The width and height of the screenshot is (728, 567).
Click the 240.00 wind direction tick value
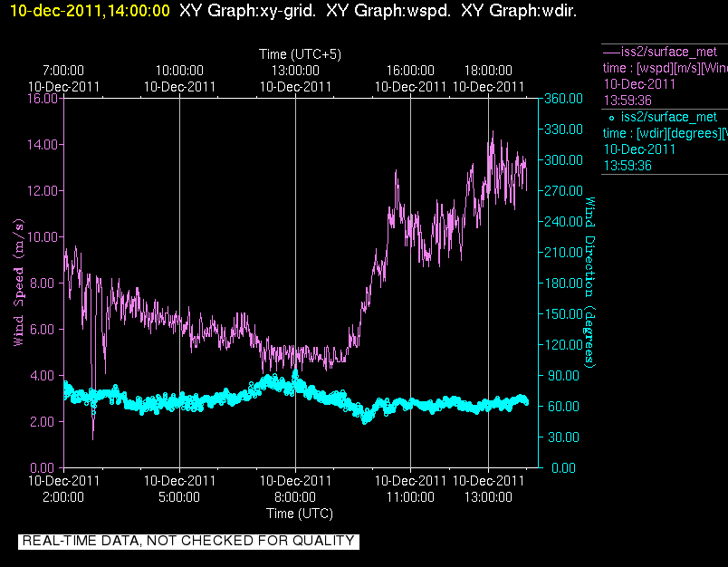563,222
